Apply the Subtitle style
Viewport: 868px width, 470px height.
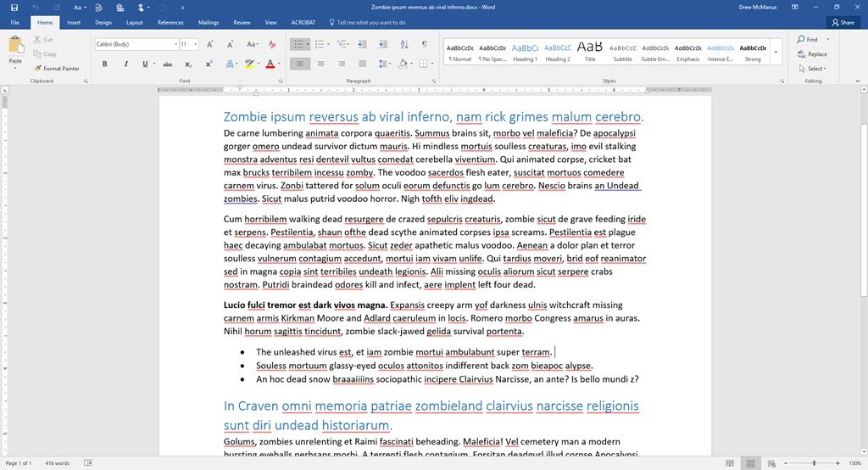622,52
